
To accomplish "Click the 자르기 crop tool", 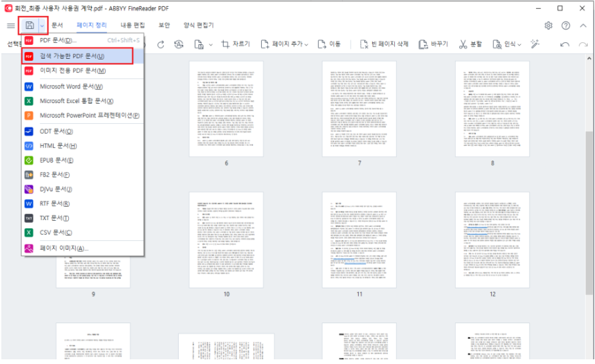I will coord(236,44).
